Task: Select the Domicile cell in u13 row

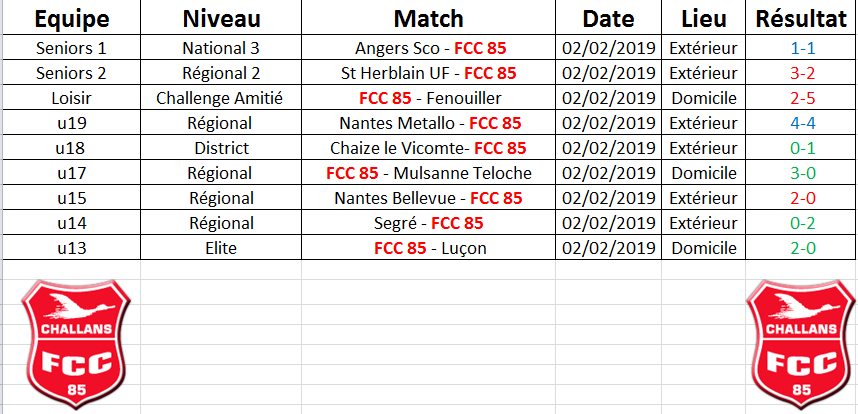Action: 703,248
